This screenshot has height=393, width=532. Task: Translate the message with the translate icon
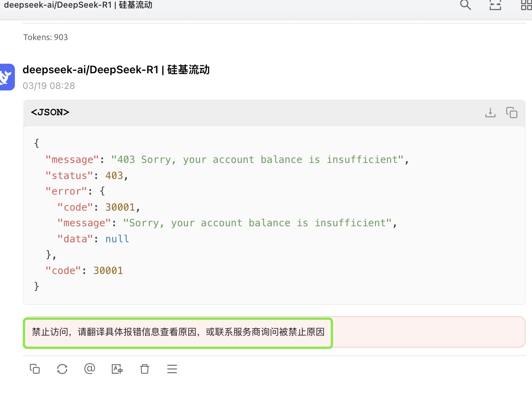click(117, 369)
